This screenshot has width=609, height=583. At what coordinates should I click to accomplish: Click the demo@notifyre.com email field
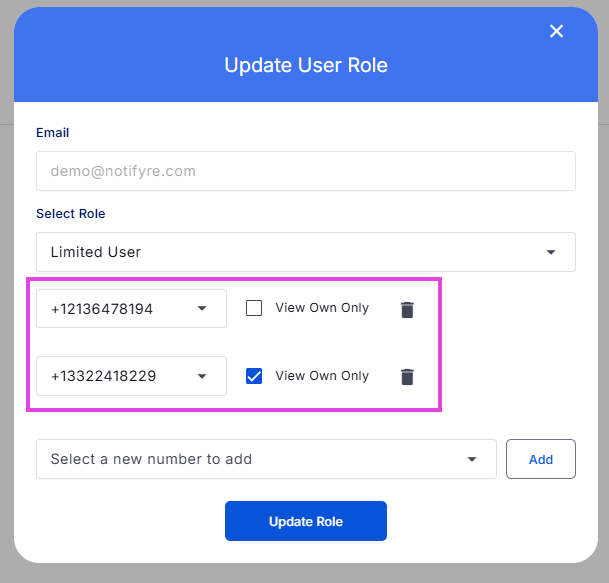click(x=306, y=171)
